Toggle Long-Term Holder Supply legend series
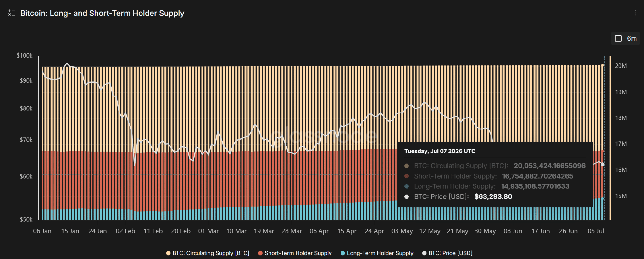Screen dimensions: 644x259 click(377, 253)
